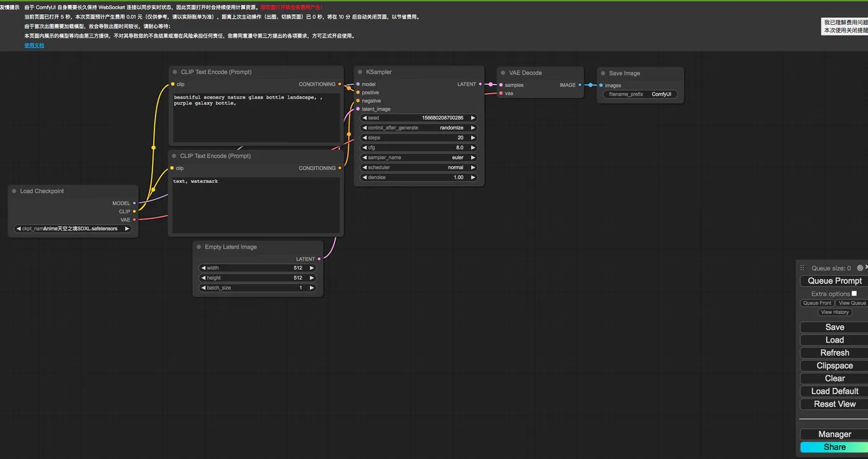Click the LATENT output port on KSampler
Viewport: 868px width, 459px height.
[480, 84]
